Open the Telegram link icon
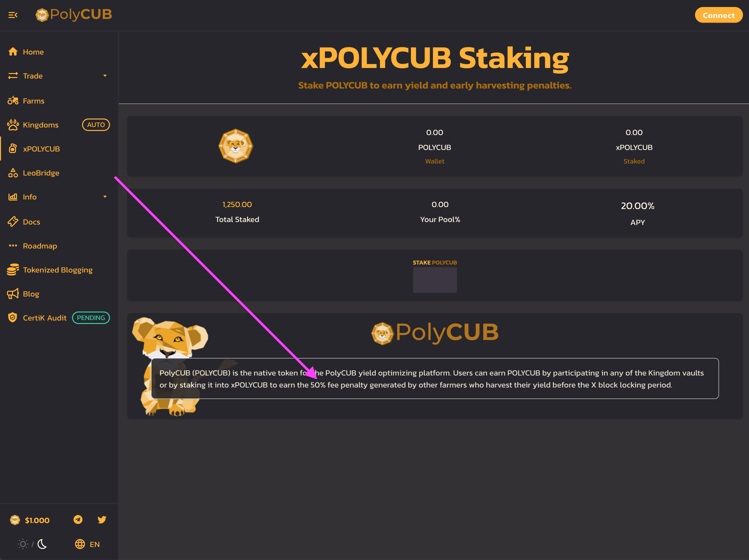749x560 pixels. pyautogui.click(x=78, y=520)
